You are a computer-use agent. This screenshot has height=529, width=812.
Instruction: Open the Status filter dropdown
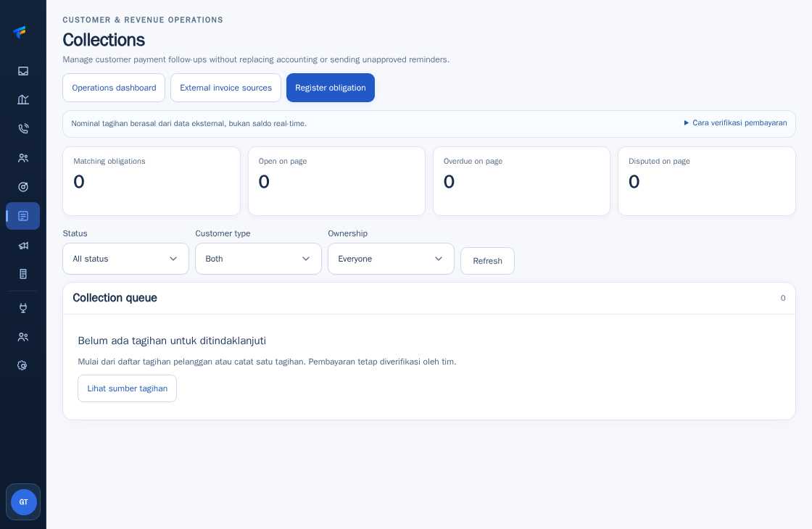pyautogui.click(x=126, y=259)
